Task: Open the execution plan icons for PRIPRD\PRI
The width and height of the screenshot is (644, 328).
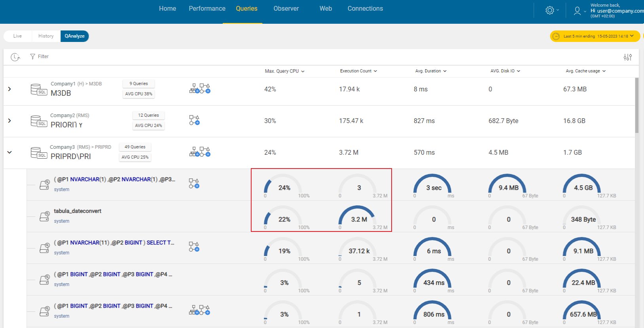Action: 200,152
